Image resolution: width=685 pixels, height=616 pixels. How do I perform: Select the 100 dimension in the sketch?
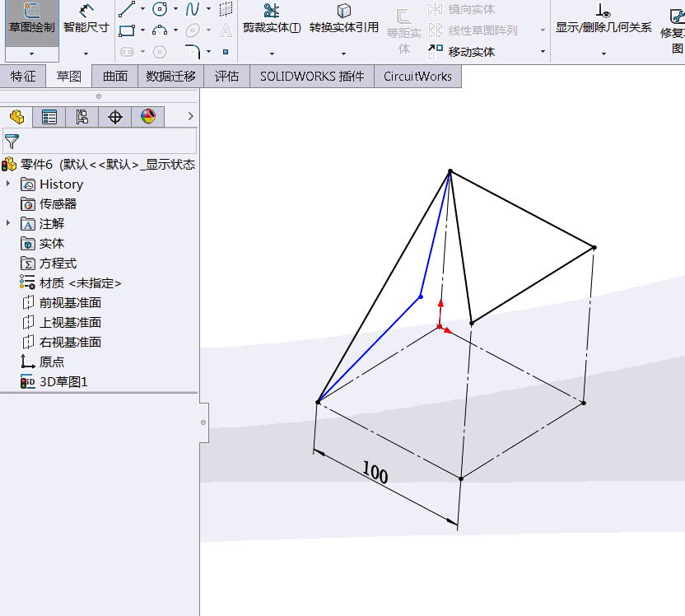point(375,473)
